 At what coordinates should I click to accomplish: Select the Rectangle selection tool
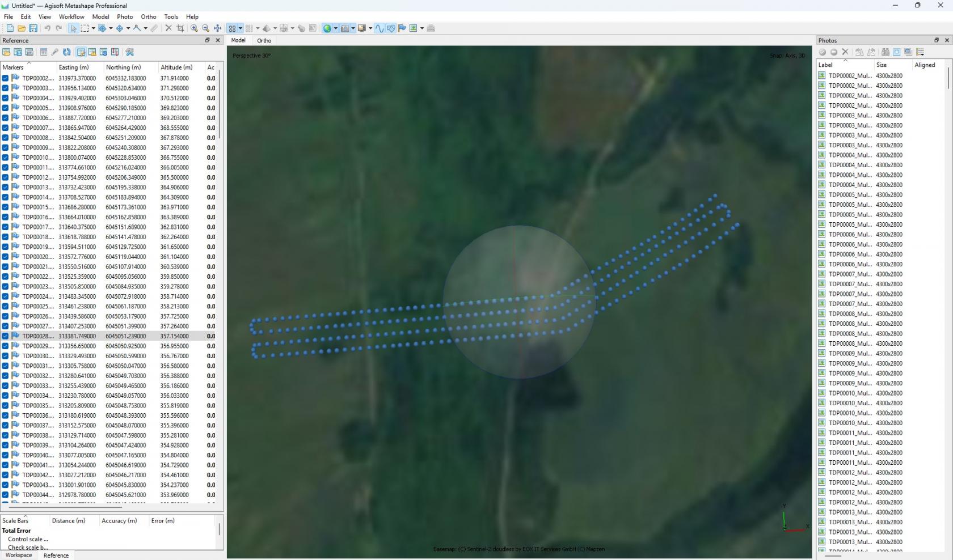pyautogui.click(x=85, y=28)
